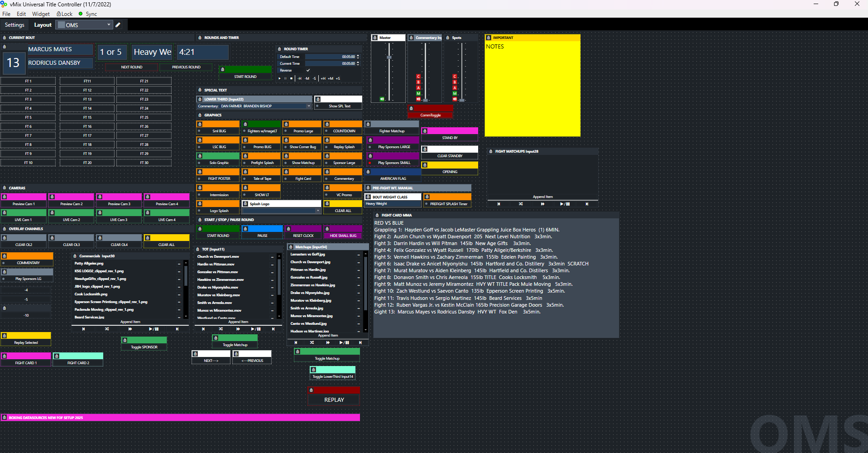Image resolution: width=868 pixels, height=453 pixels.
Task: Open the OMS layout dropdown
Action: pyautogui.click(x=85, y=25)
